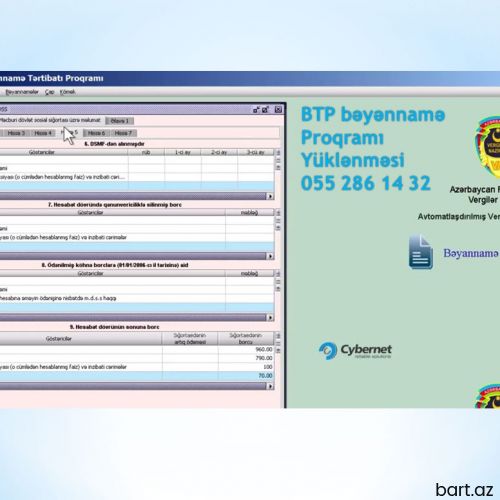Viewport: 500px width, 500px height.
Task: Click the inner form's maximize icon
Action: [266, 110]
